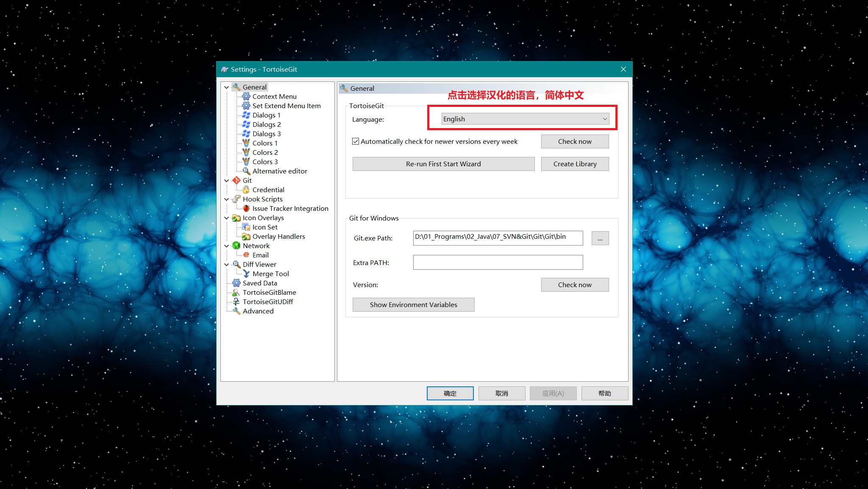
Task: Click the Credential key icon in tree
Action: point(246,190)
